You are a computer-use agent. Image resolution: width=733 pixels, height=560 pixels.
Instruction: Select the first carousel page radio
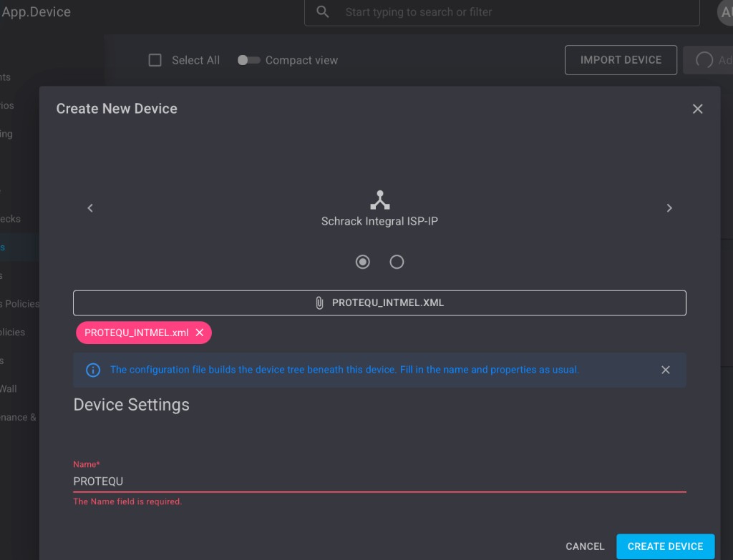[x=362, y=262]
